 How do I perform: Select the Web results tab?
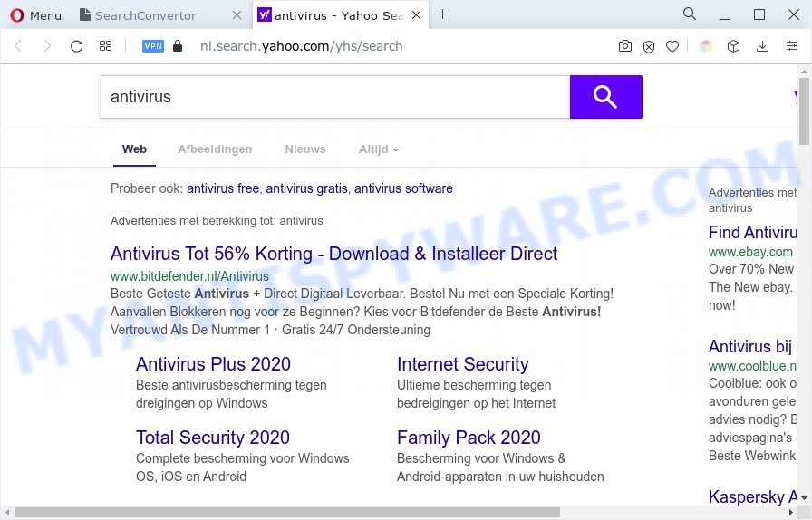(x=134, y=149)
